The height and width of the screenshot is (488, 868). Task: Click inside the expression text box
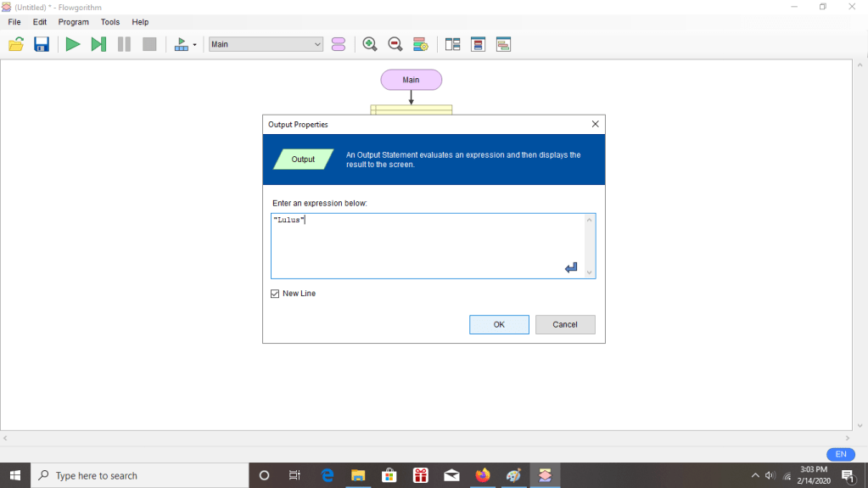tap(424, 246)
